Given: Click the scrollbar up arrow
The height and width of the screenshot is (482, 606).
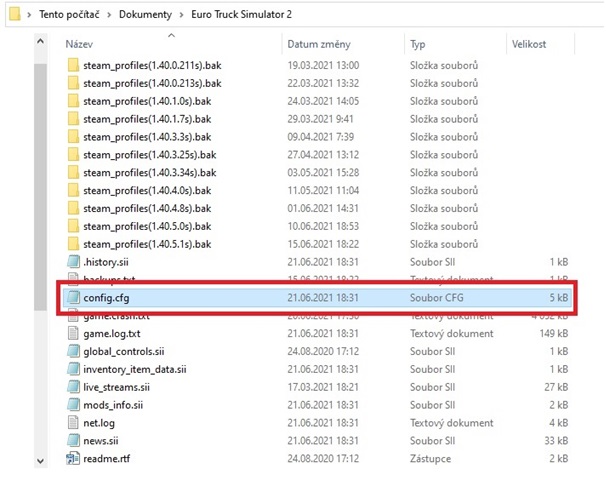Looking at the screenshot, I should 41,41.
